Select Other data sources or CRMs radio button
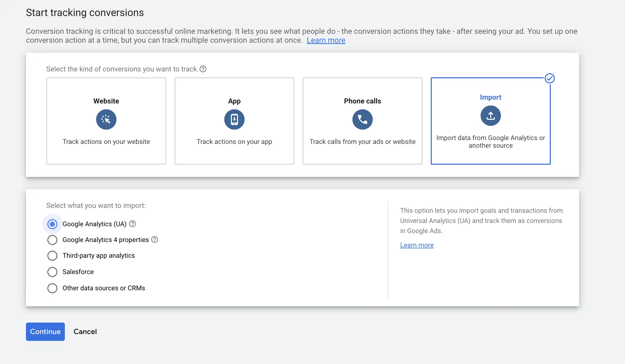625x364 pixels. [x=52, y=288]
